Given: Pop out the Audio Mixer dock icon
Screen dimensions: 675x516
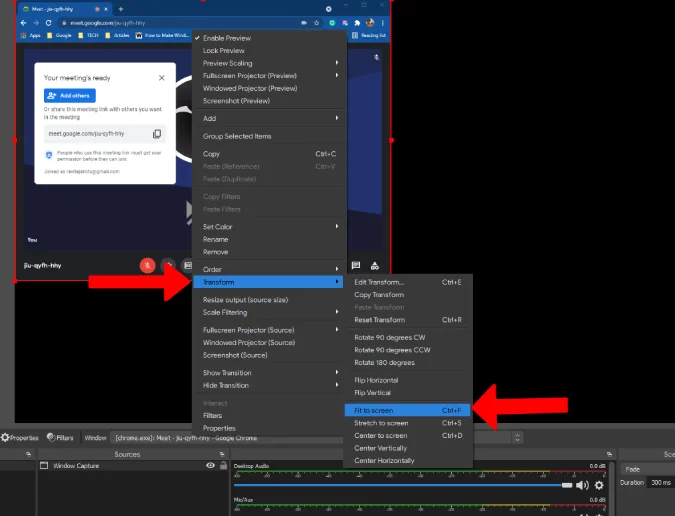Looking at the screenshot, I should (x=609, y=454).
